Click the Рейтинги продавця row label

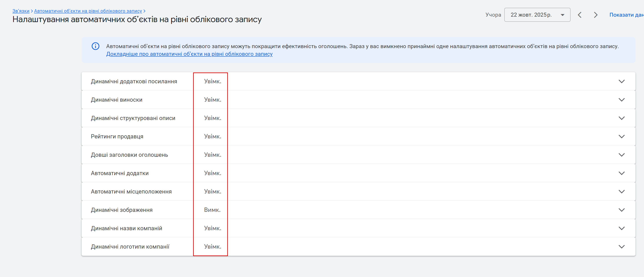[117, 136]
